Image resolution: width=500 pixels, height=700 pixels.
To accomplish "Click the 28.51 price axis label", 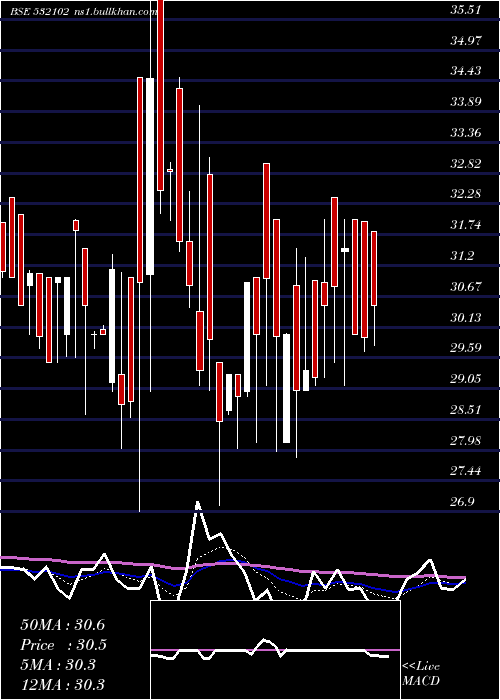I will pyautogui.click(x=466, y=410).
